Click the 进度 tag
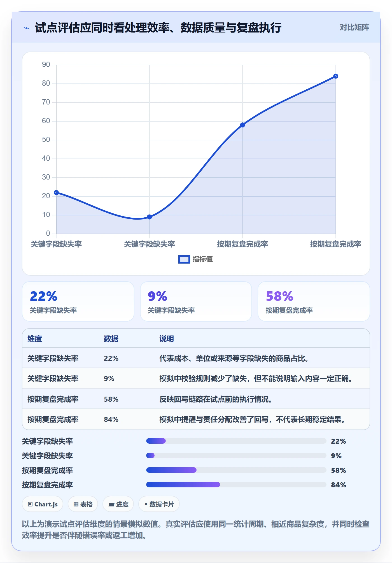The height and width of the screenshot is (563, 392). [x=118, y=504]
